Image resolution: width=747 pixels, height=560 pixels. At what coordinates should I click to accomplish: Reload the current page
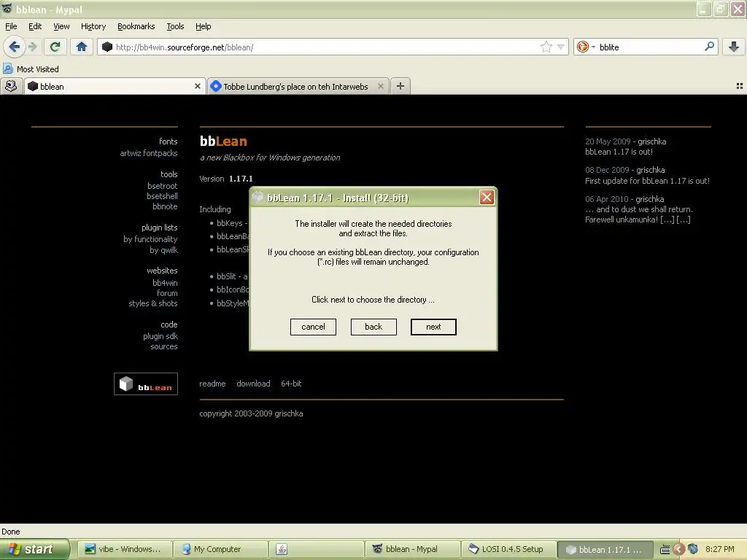pyautogui.click(x=55, y=47)
